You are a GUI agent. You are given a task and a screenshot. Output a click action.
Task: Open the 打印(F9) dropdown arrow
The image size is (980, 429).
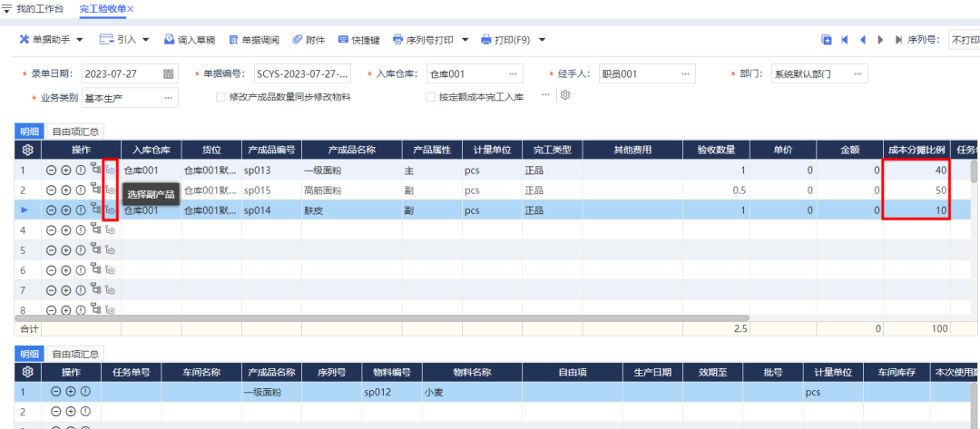click(x=542, y=39)
